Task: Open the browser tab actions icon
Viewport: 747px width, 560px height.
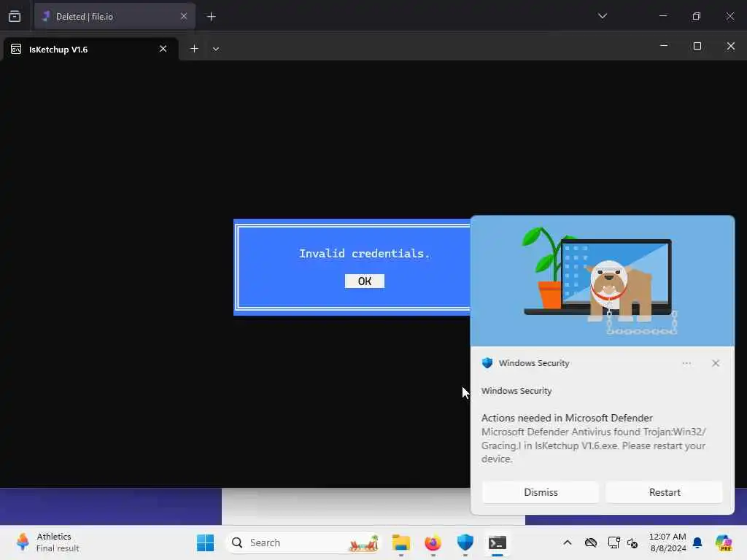Action: click(x=15, y=16)
